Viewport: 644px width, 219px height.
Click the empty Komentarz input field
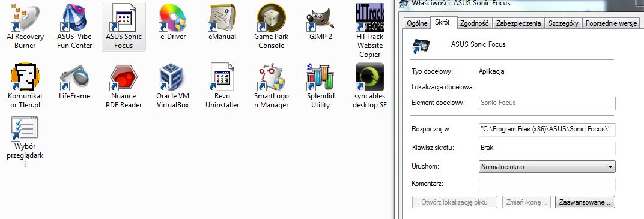click(x=547, y=184)
